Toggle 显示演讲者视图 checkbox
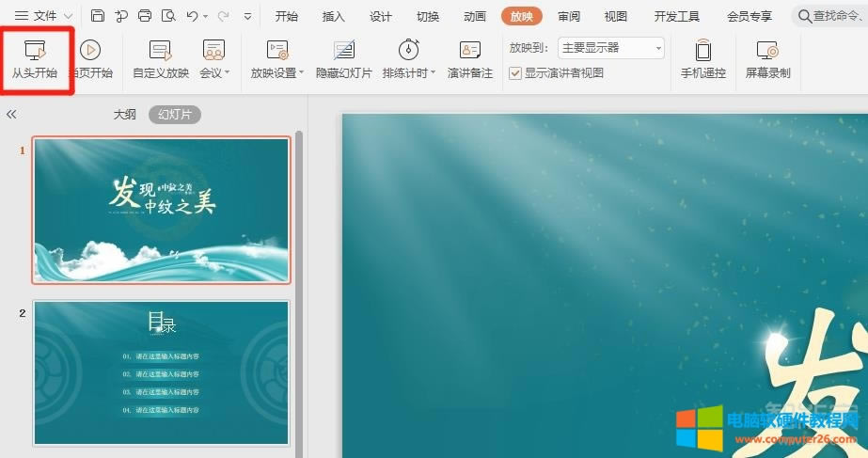Screen dimensions: 868x458 click(515, 73)
